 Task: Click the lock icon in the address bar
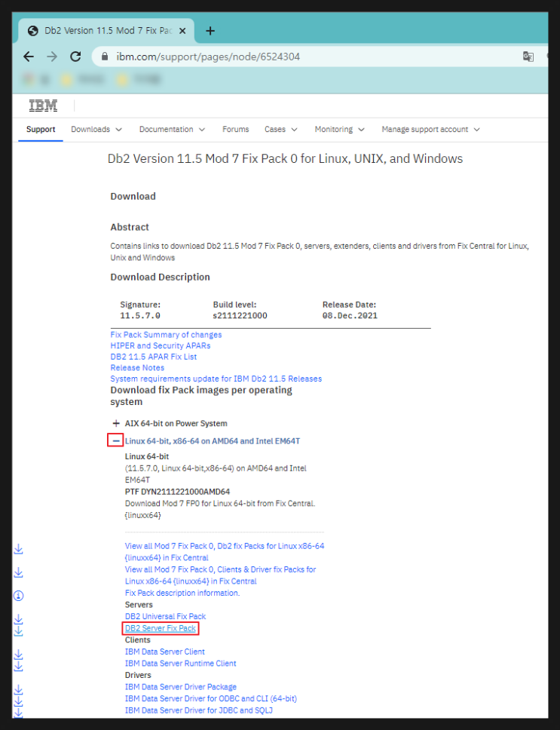(x=105, y=57)
